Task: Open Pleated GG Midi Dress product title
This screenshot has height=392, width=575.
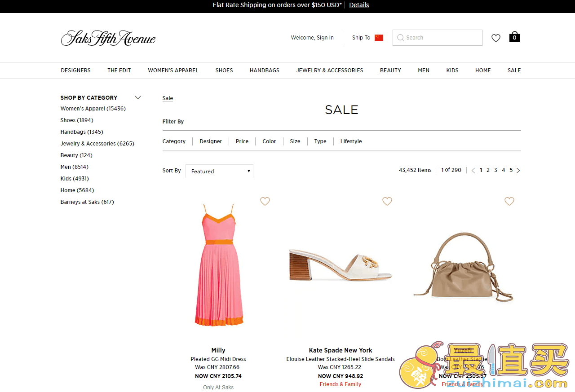Action: (x=218, y=359)
